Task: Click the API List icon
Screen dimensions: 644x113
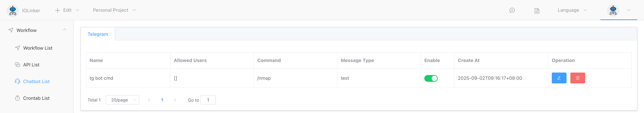Action: click(x=17, y=65)
